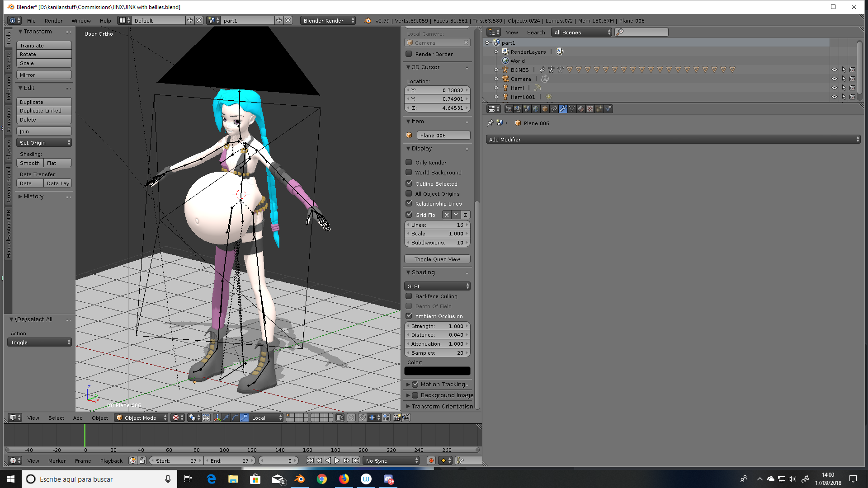Enable All Object Origins checkbox
Viewport: 868px width, 488px height.
pyautogui.click(x=409, y=193)
